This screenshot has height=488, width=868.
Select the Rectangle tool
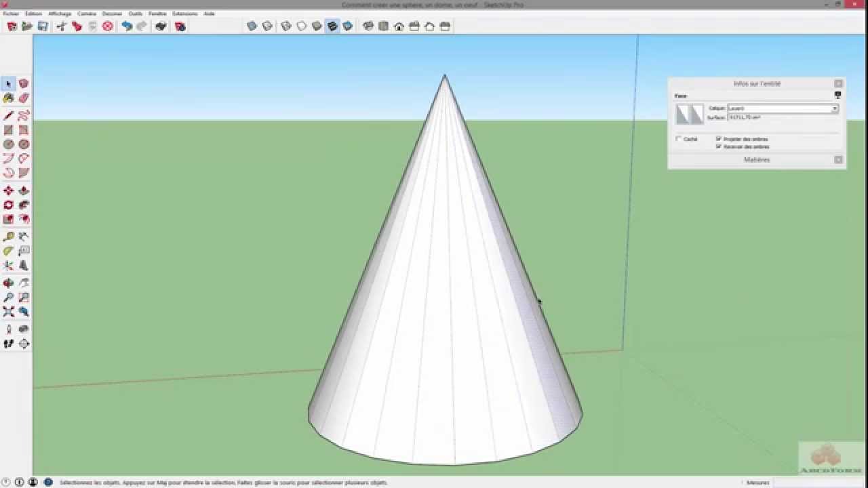[8, 129]
